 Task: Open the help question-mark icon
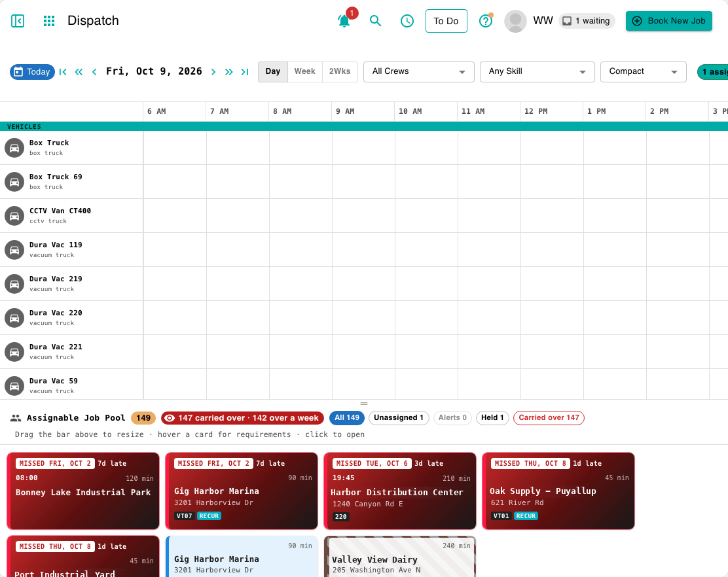486,21
